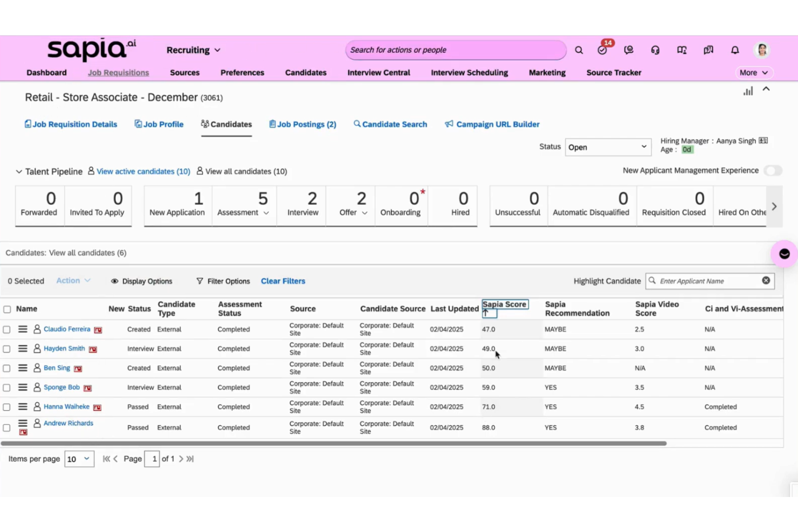Go to the first page icon in pagination
Screen dimensions: 798x532
106,459
